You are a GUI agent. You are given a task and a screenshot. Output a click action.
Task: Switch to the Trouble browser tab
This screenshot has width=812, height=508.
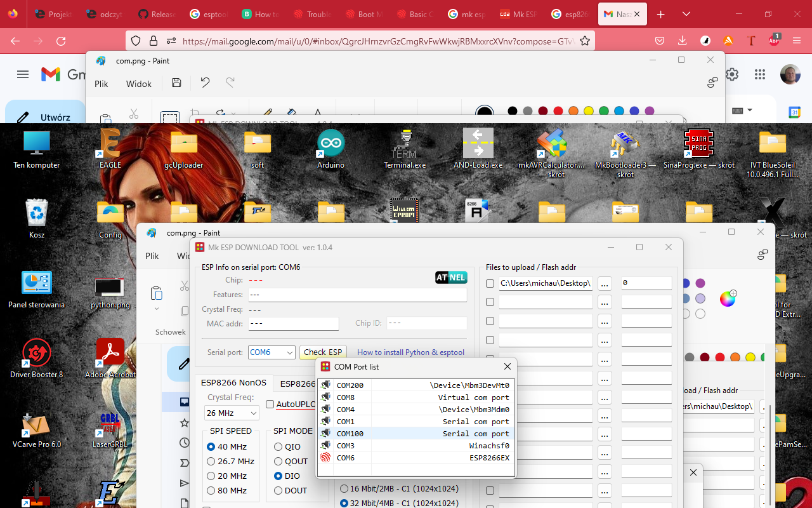pos(312,14)
